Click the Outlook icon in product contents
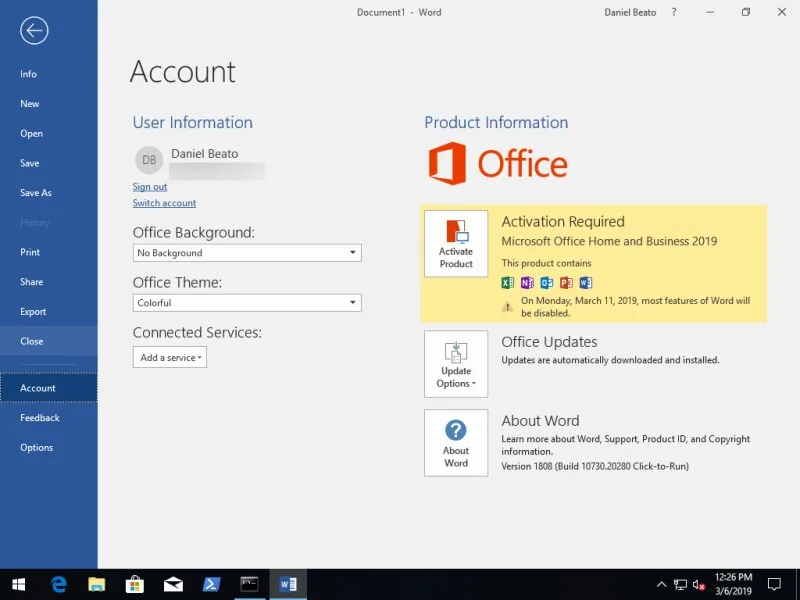This screenshot has height=600, width=800. (546, 282)
